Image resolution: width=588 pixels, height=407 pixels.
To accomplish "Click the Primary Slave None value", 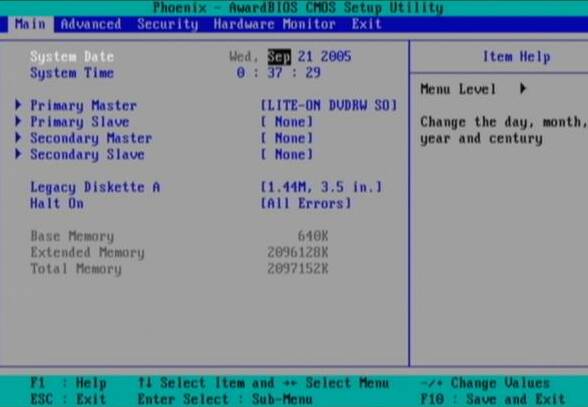I will click(286, 122).
